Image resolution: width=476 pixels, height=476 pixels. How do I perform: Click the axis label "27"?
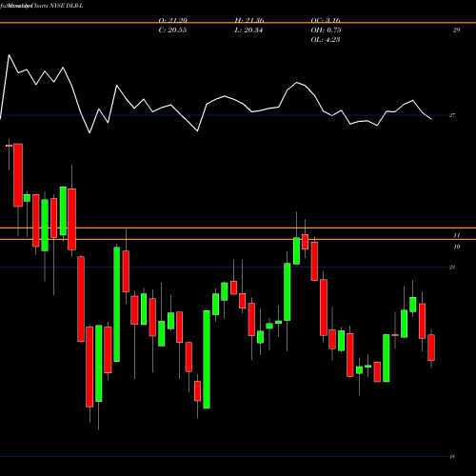click(452, 115)
